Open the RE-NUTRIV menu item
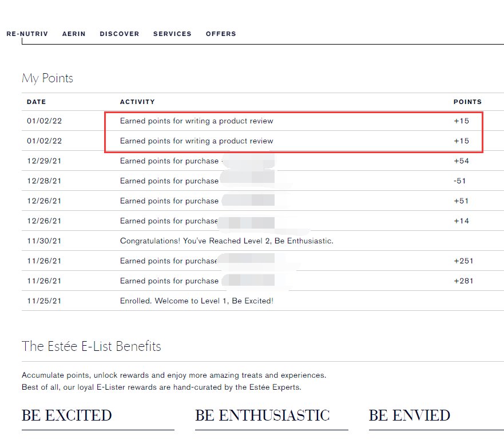The image size is (504, 440). pyautogui.click(x=27, y=34)
